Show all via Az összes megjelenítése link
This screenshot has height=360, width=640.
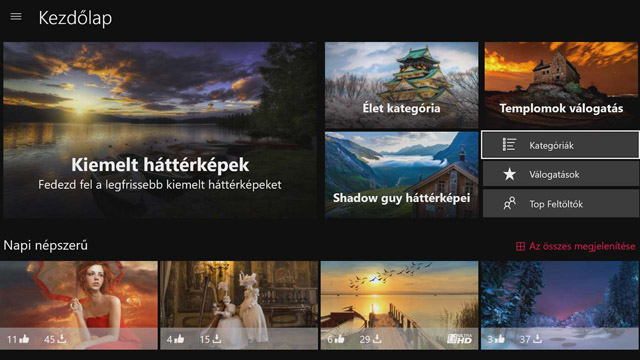pyautogui.click(x=582, y=246)
